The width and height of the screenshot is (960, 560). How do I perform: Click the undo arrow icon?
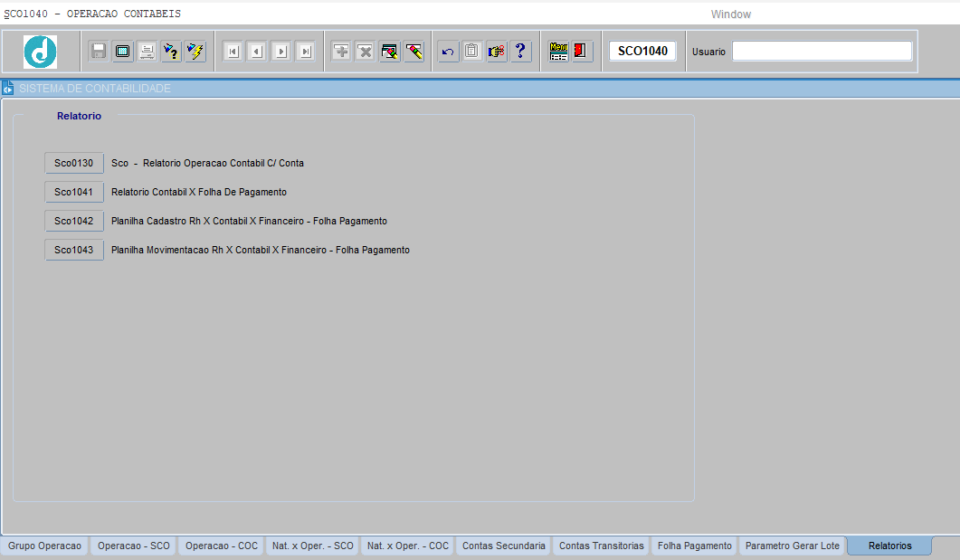(448, 52)
